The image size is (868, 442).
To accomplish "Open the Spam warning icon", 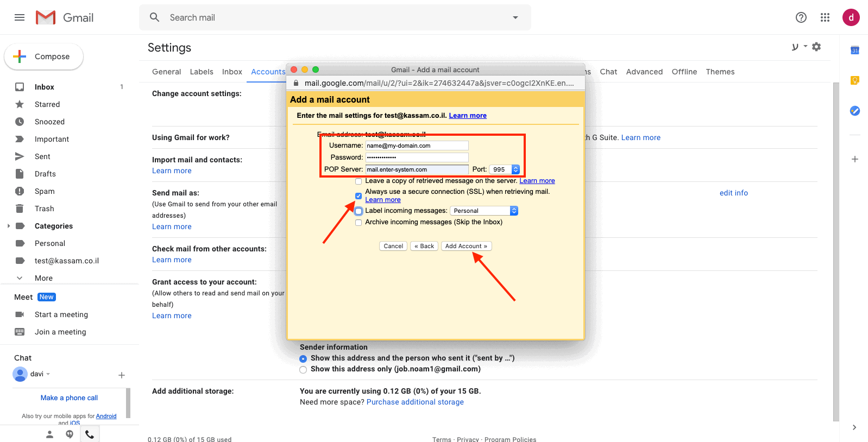I will [x=20, y=191].
